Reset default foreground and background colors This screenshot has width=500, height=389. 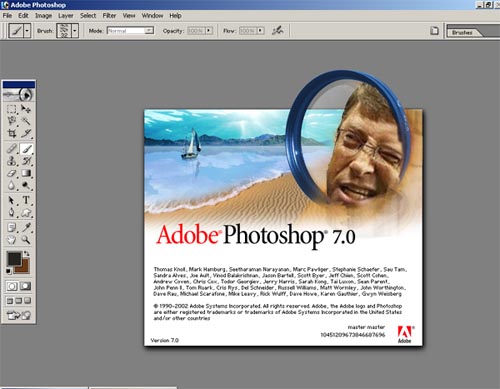(9, 272)
